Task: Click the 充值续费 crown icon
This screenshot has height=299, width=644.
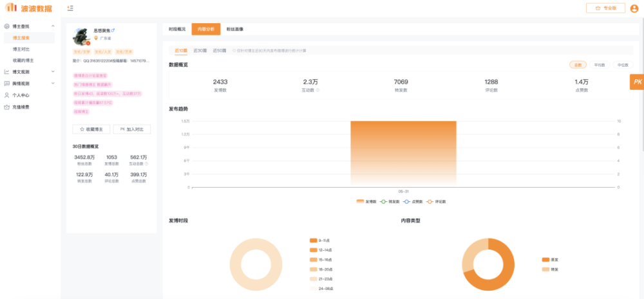Action: tap(6, 107)
